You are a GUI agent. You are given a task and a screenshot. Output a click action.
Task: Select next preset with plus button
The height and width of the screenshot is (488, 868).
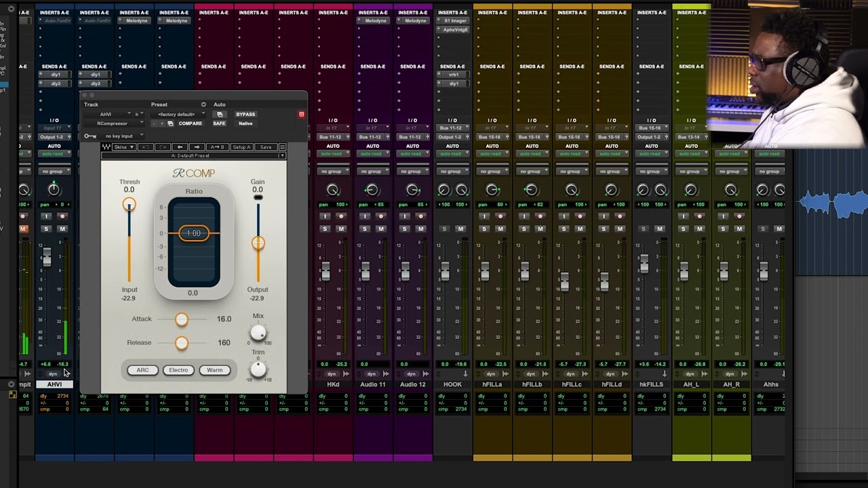coord(162,123)
